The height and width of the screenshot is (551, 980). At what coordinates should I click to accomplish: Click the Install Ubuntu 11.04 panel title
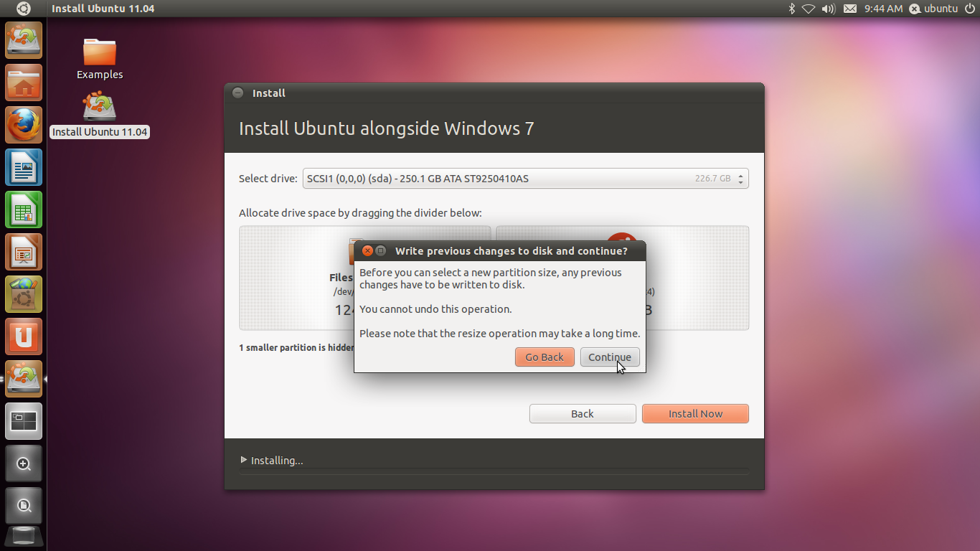[103, 9]
